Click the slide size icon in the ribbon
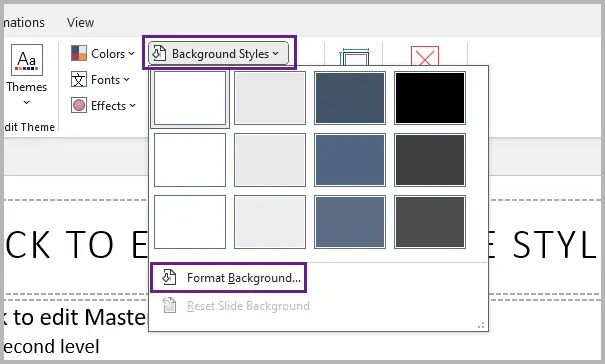Image resolution: width=605 pixels, height=364 pixels. pyautogui.click(x=354, y=57)
